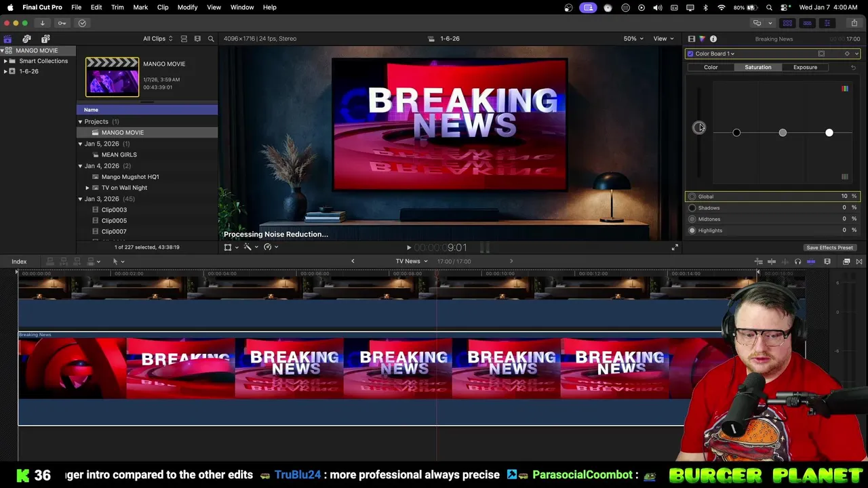Open the Effects Browser icon

coord(846,262)
